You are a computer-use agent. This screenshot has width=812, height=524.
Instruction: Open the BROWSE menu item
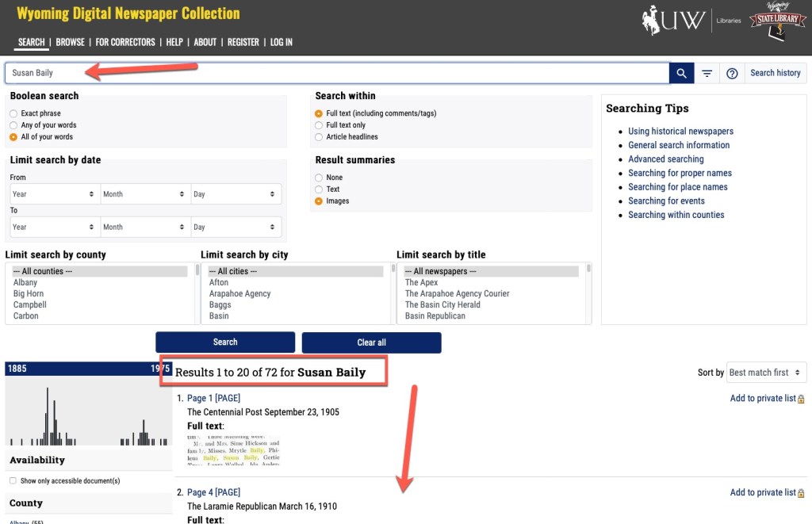pyautogui.click(x=70, y=42)
